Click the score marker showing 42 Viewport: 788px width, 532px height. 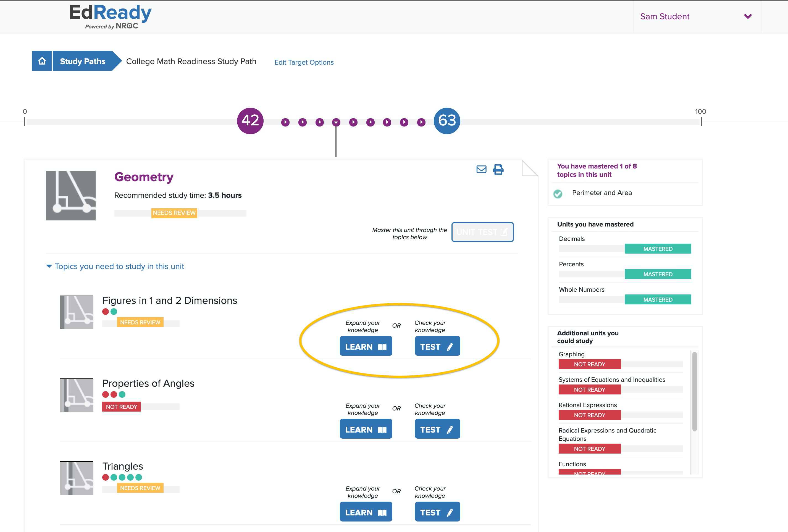coord(249,120)
